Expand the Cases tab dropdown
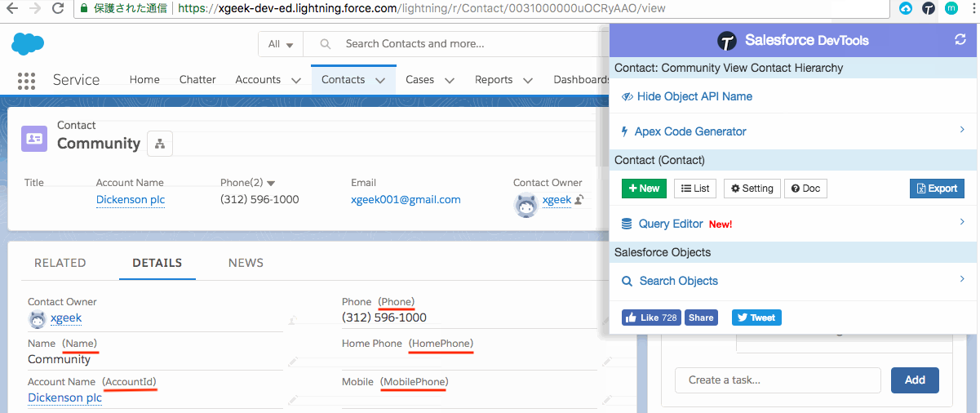This screenshot has height=413, width=980. pos(450,80)
